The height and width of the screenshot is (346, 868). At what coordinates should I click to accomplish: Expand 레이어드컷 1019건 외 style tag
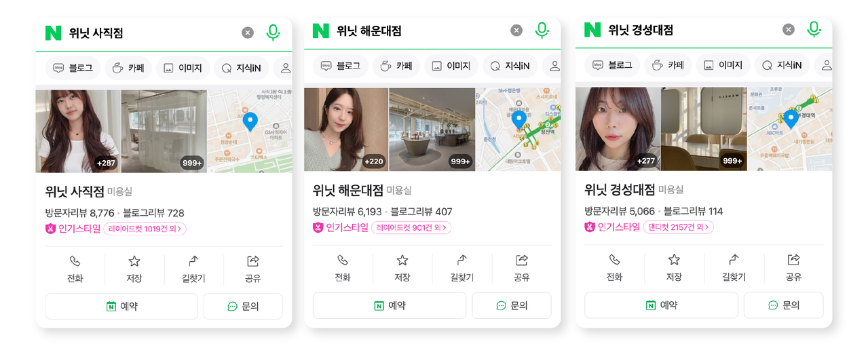145,229
